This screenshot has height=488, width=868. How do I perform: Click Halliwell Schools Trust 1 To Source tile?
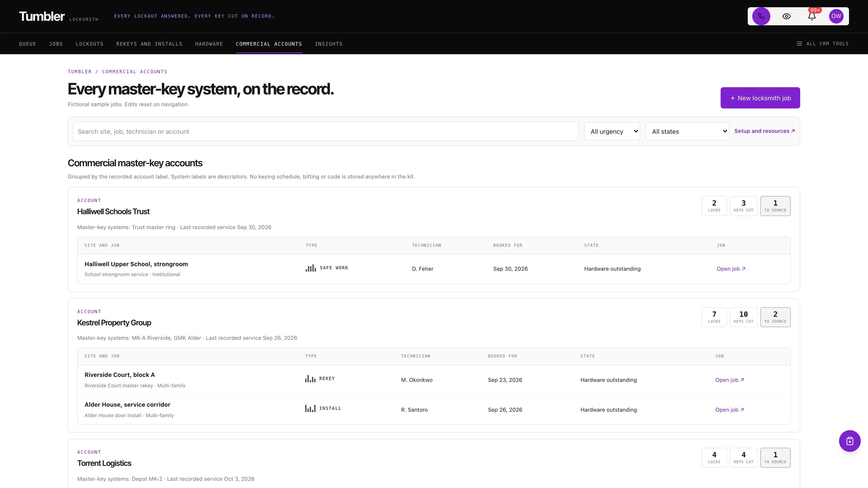pos(775,206)
